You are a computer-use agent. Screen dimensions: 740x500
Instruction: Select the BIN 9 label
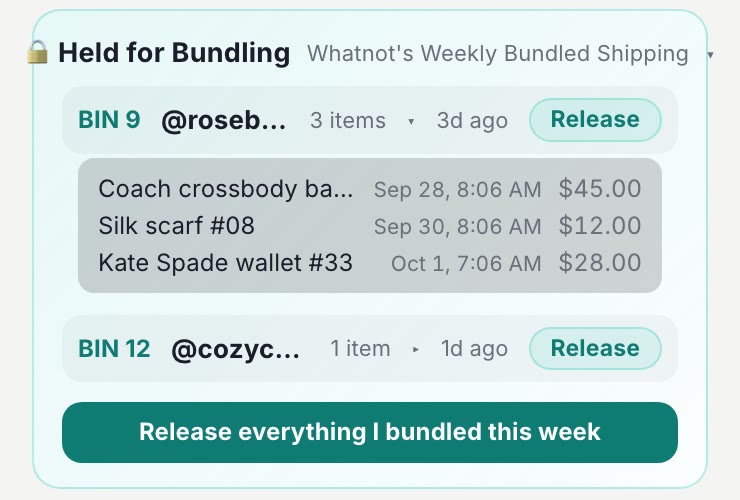[x=109, y=119]
